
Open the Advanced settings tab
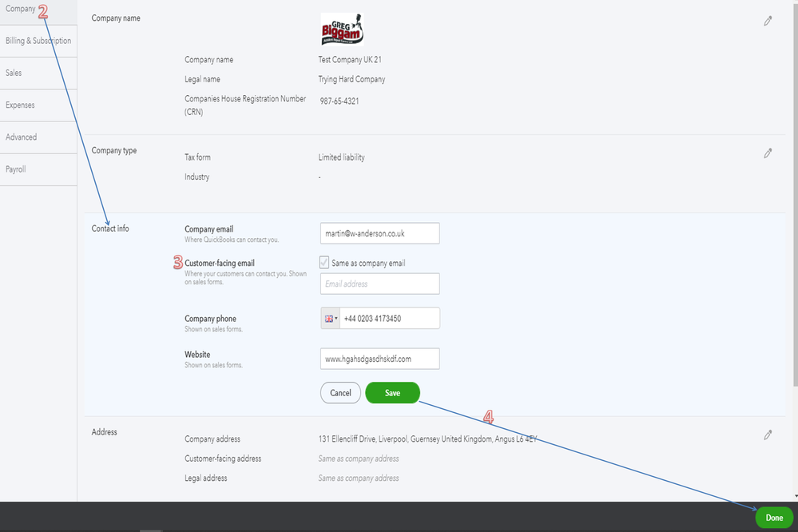(38, 137)
